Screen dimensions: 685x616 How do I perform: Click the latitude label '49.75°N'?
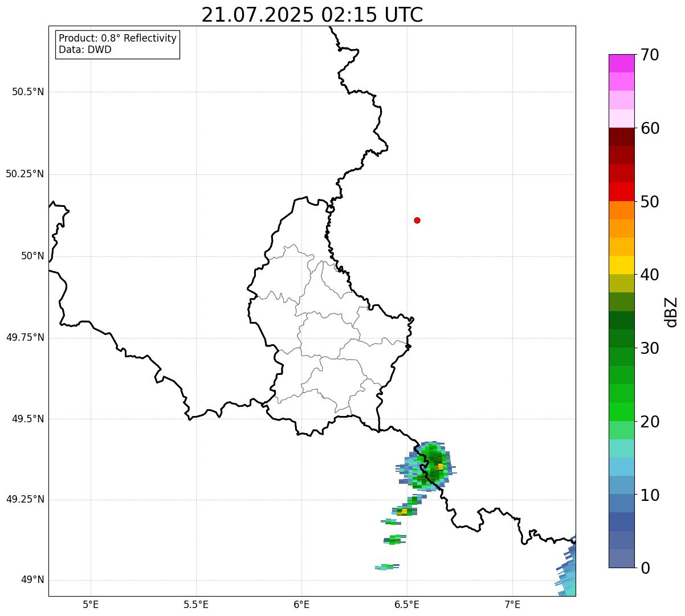(x=25, y=337)
